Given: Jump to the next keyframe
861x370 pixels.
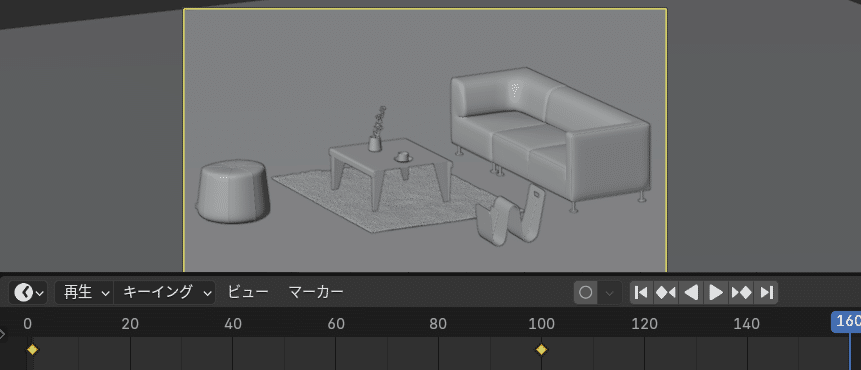Looking at the screenshot, I should click(x=741, y=293).
